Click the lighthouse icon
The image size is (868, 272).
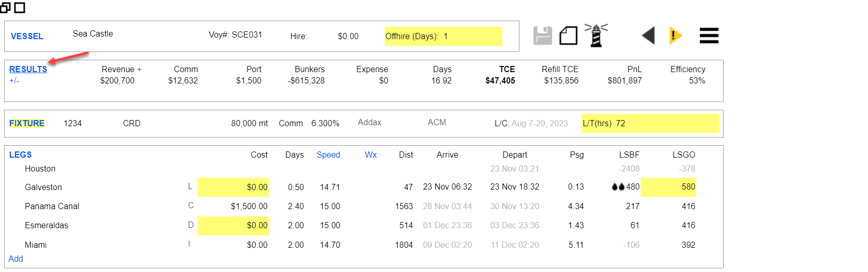(596, 36)
